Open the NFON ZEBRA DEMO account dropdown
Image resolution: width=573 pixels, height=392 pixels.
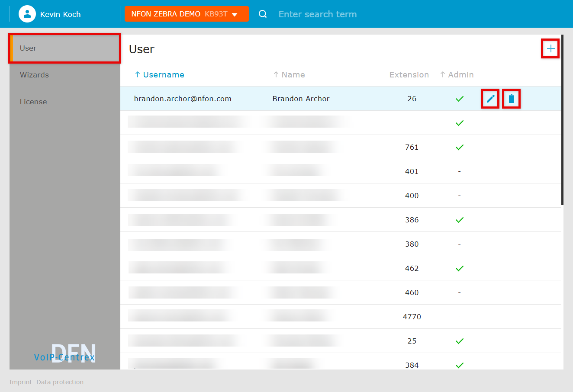187,14
